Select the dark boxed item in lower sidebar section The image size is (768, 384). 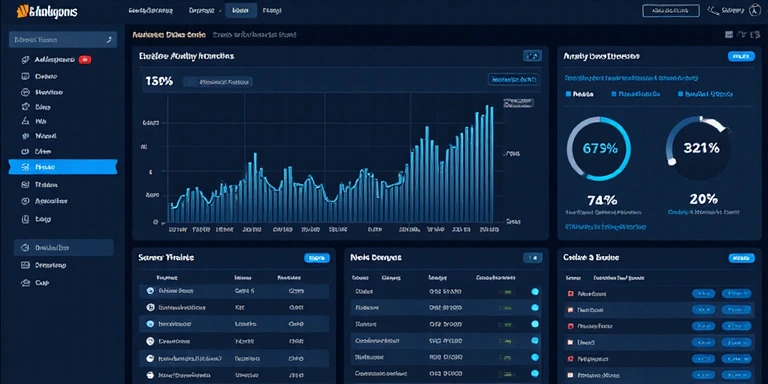[64, 248]
